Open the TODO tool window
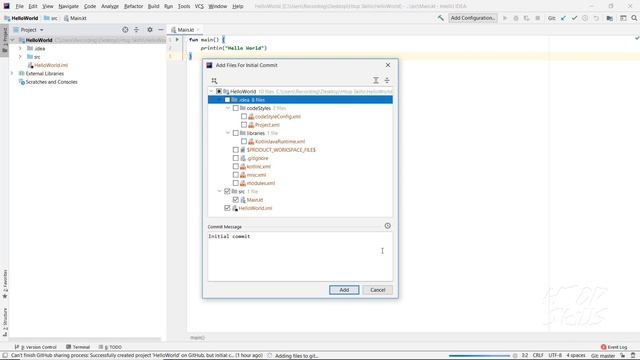Image resolution: width=640 pixels, height=360 pixels. click(110, 347)
